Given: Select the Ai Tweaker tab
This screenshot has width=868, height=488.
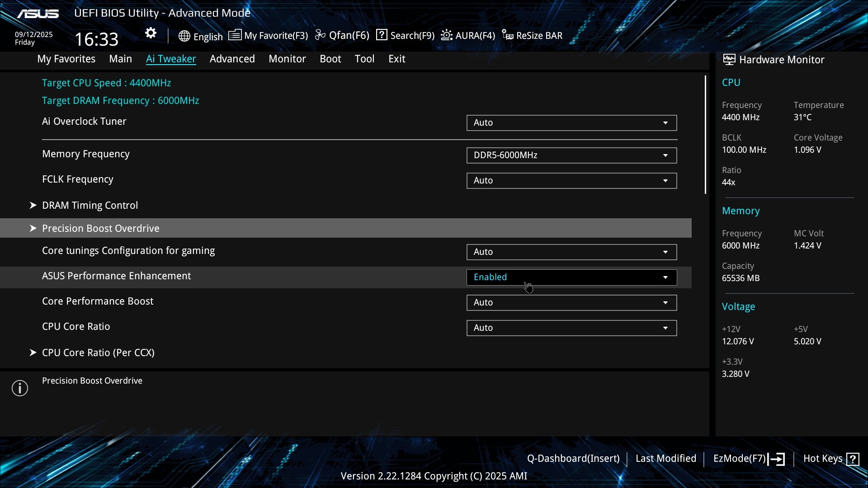Looking at the screenshot, I should point(171,59).
